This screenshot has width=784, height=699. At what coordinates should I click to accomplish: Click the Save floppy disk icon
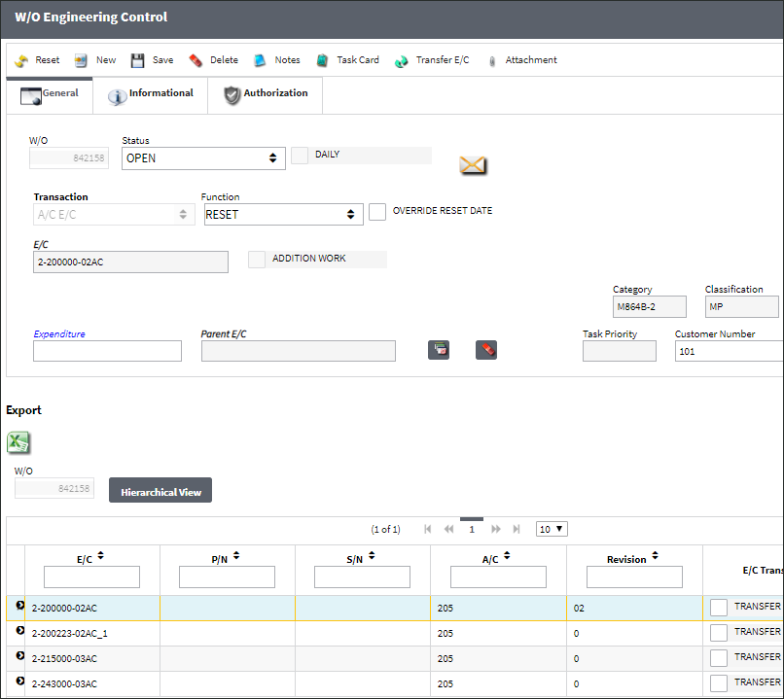pyautogui.click(x=137, y=61)
